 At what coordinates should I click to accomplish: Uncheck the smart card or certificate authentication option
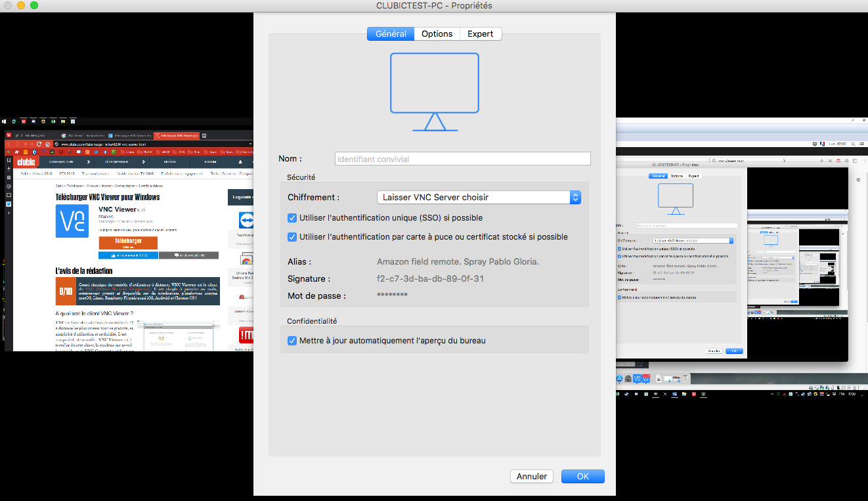point(292,237)
